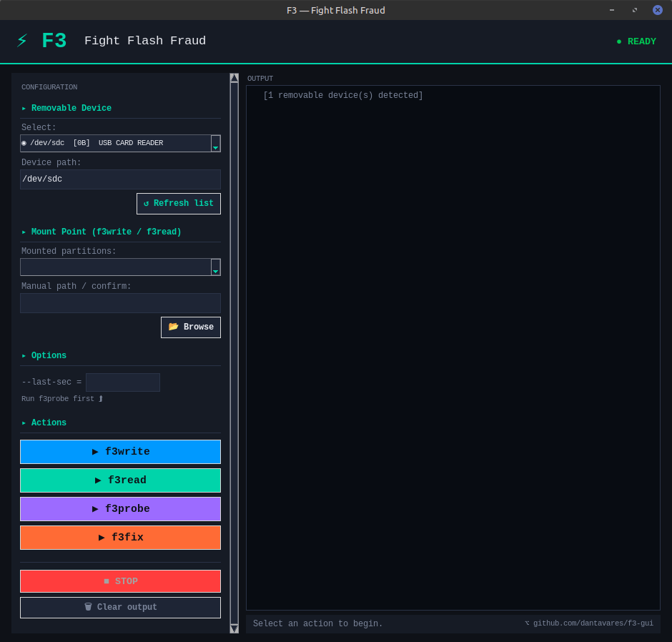This screenshot has height=642, width=672.
Task: Click the green READY status dot
Action: [x=618, y=41]
